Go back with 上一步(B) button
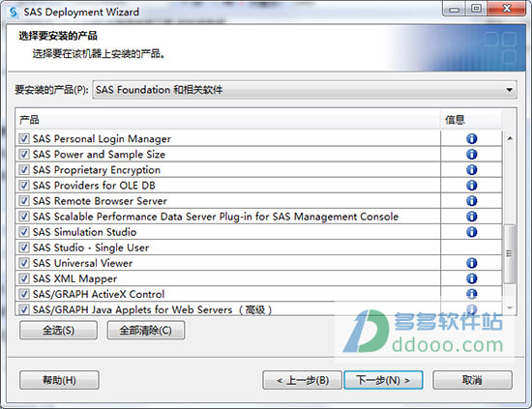Screen dimensions: 532x409 tap(302, 380)
